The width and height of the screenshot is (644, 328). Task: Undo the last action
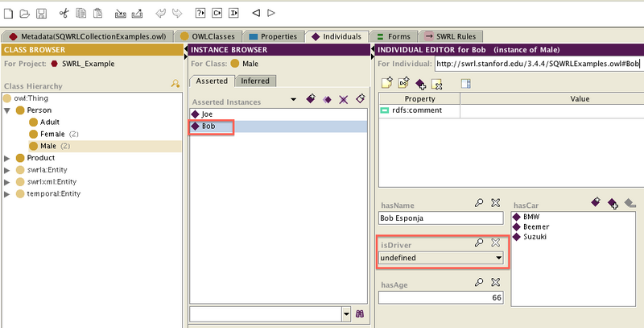pos(160,14)
